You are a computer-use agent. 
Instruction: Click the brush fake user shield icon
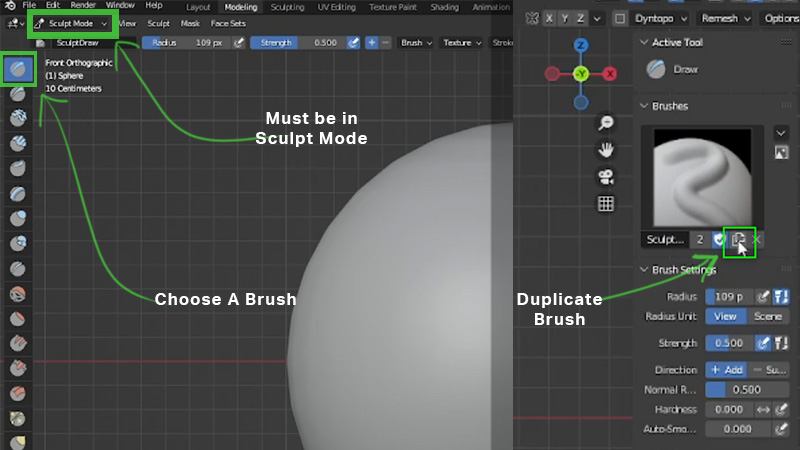(x=719, y=239)
